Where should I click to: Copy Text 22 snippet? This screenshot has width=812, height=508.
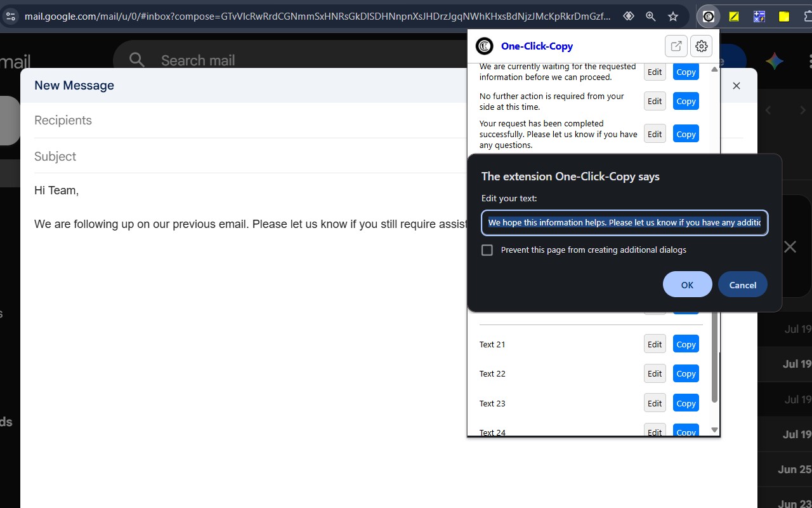click(686, 373)
